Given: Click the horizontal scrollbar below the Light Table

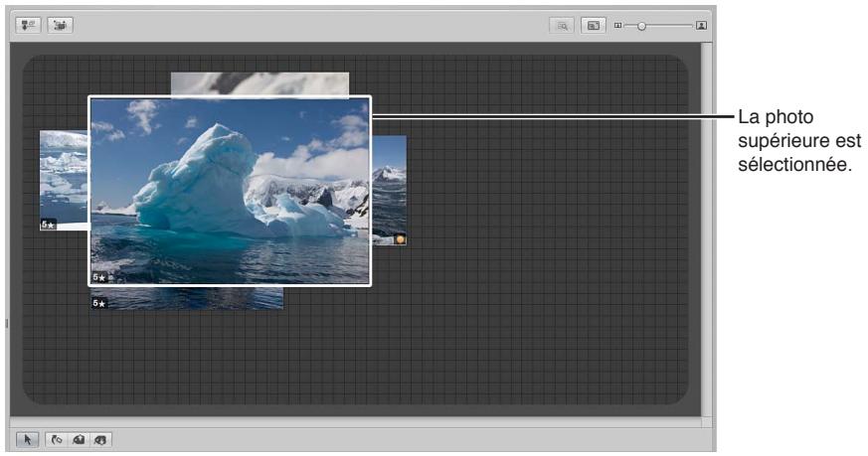Looking at the screenshot, I should [x=355, y=421].
